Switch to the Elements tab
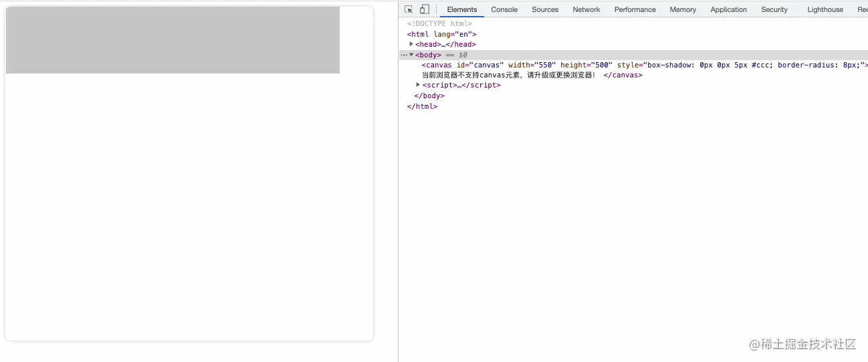Image resolution: width=868 pixels, height=362 pixels. (462, 9)
